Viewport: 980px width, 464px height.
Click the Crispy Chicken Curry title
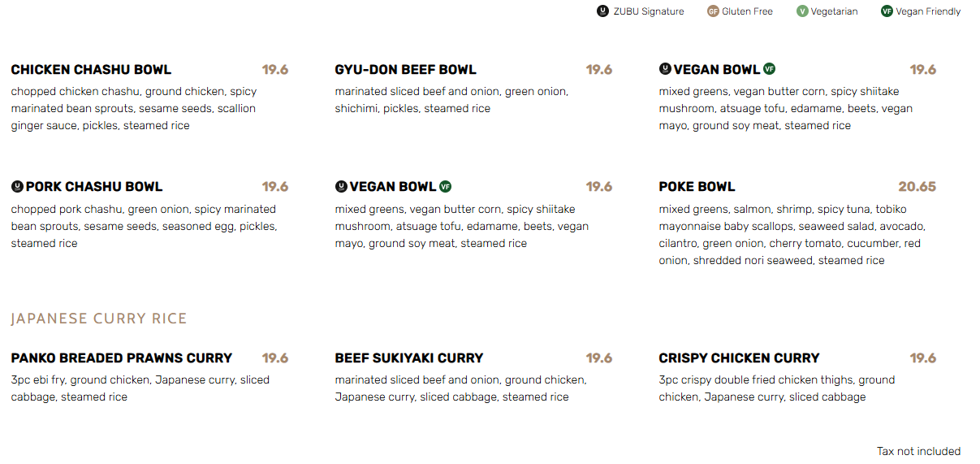(x=739, y=358)
